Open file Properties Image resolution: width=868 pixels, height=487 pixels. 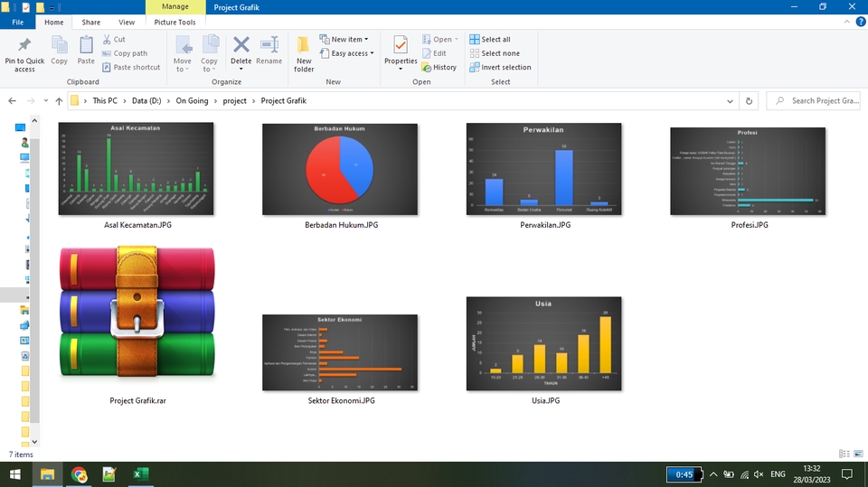pyautogui.click(x=401, y=53)
